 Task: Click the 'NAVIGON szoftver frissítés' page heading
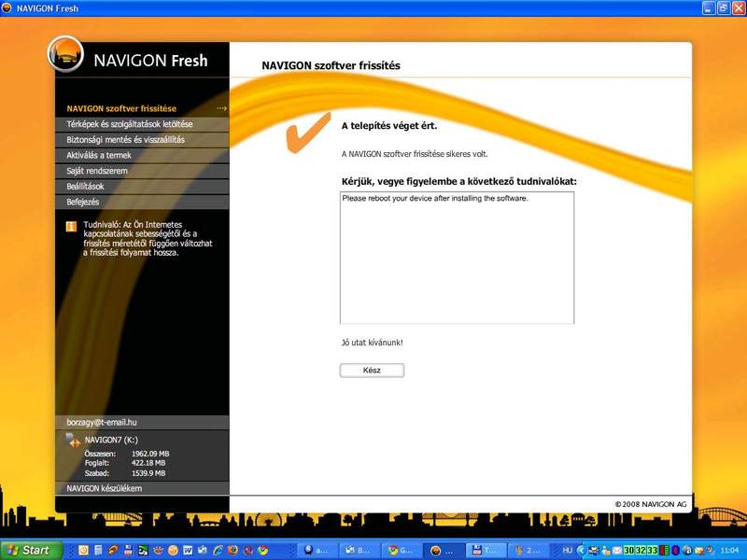click(331, 65)
